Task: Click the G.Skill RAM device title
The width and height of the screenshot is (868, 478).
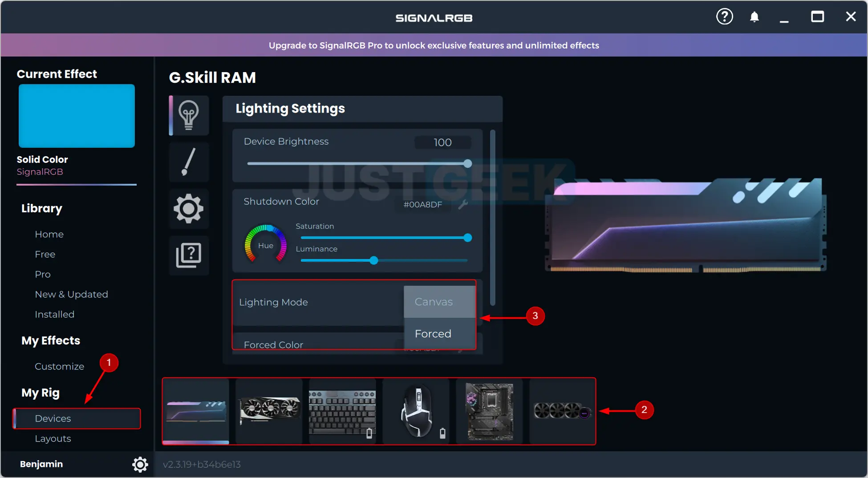Action: [x=212, y=77]
